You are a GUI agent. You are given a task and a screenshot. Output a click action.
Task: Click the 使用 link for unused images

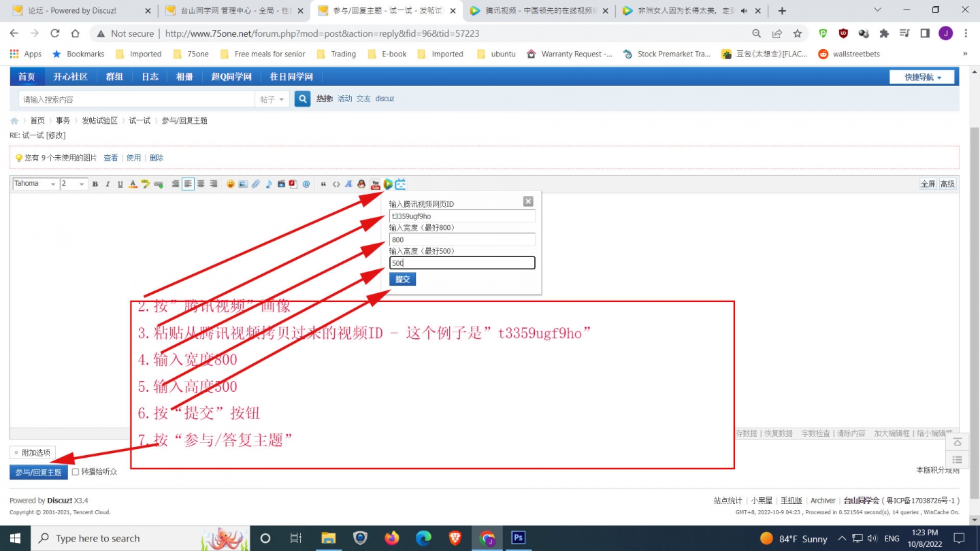tap(134, 158)
